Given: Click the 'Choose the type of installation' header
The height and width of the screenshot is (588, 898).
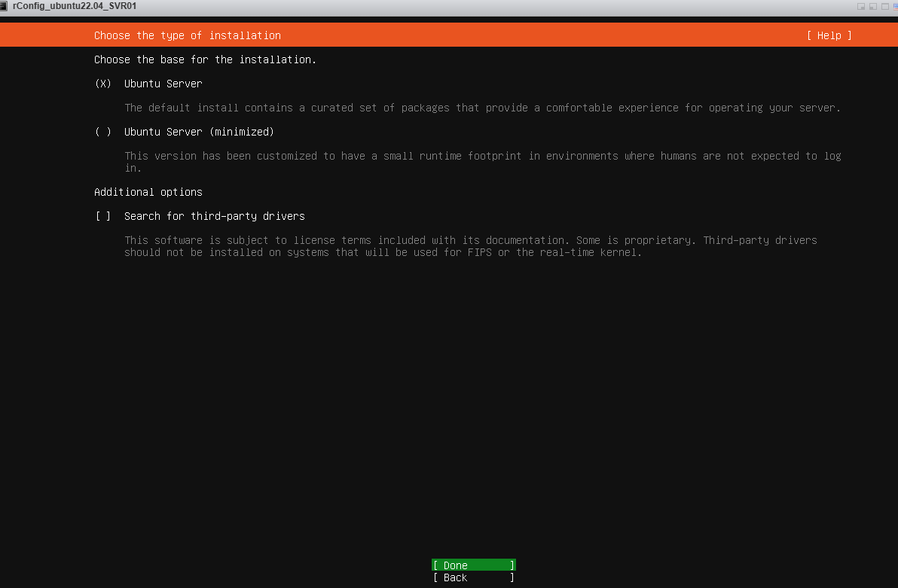Looking at the screenshot, I should [x=188, y=35].
